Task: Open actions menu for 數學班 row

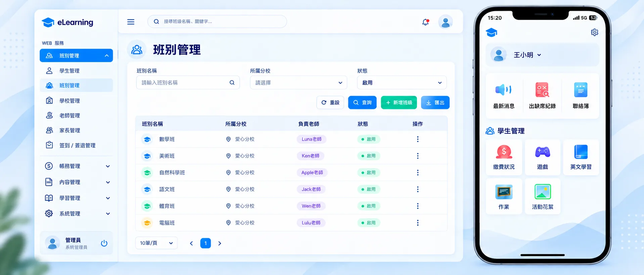Action: [x=418, y=139]
